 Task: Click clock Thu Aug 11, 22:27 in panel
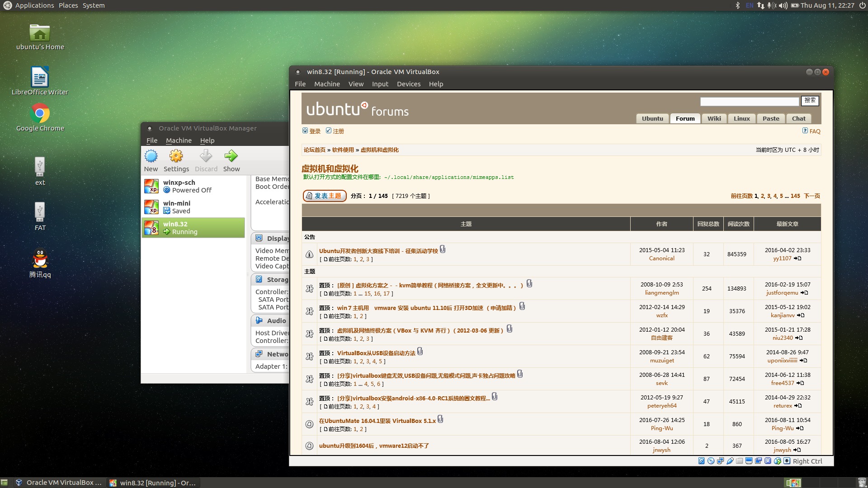point(827,5)
